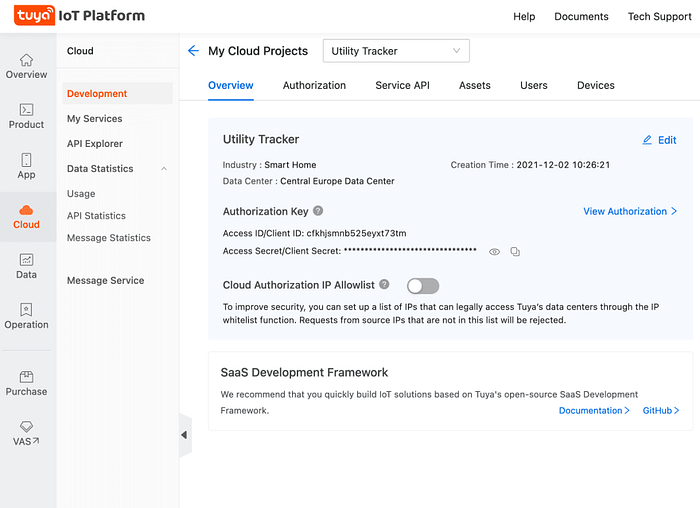The height and width of the screenshot is (508, 700).
Task: Open the Purchase box icon in sidebar
Action: 26,377
